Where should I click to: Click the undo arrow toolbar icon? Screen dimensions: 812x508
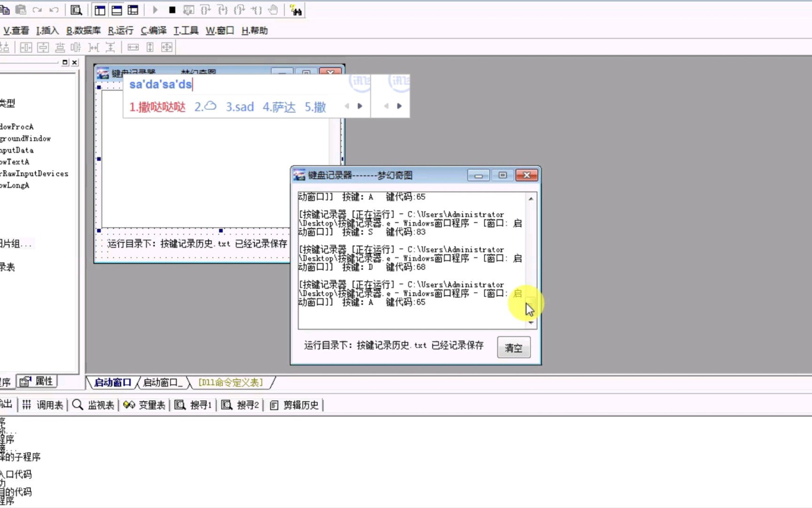54,10
